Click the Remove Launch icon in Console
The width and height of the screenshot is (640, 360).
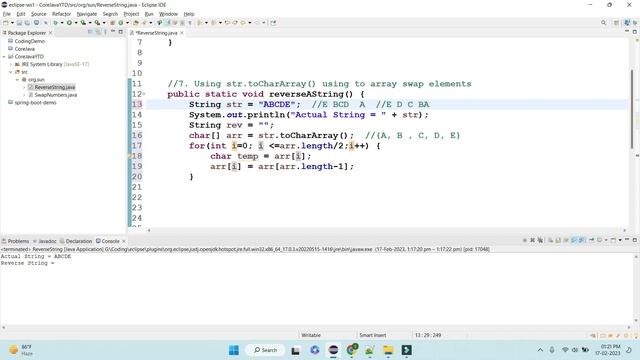tap(532, 240)
